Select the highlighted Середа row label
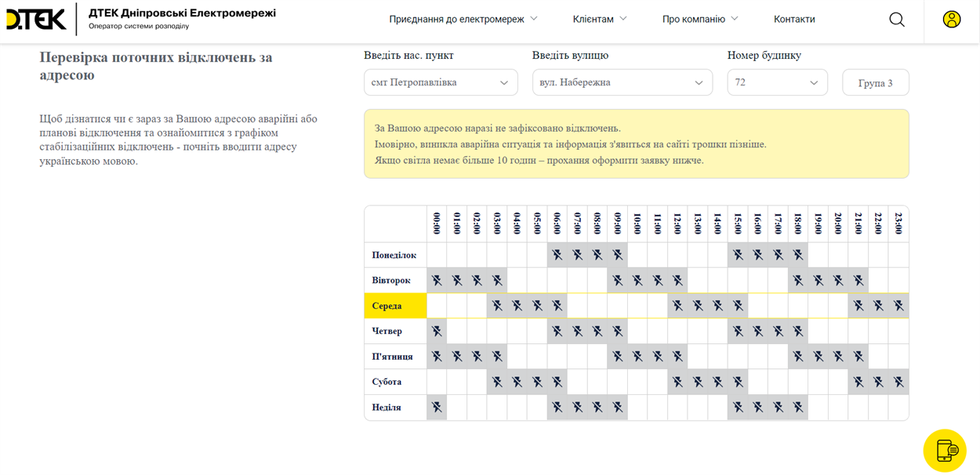The height and width of the screenshot is (475, 980). (x=395, y=306)
